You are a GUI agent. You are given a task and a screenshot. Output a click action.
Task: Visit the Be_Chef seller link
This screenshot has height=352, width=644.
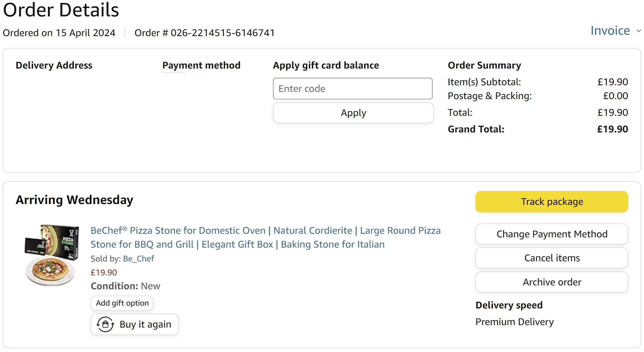[138, 259]
